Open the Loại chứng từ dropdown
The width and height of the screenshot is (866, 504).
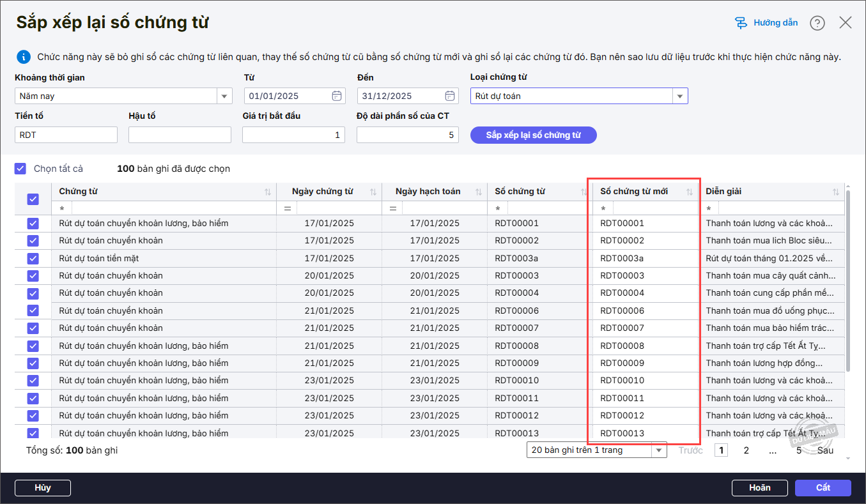point(679,96)
